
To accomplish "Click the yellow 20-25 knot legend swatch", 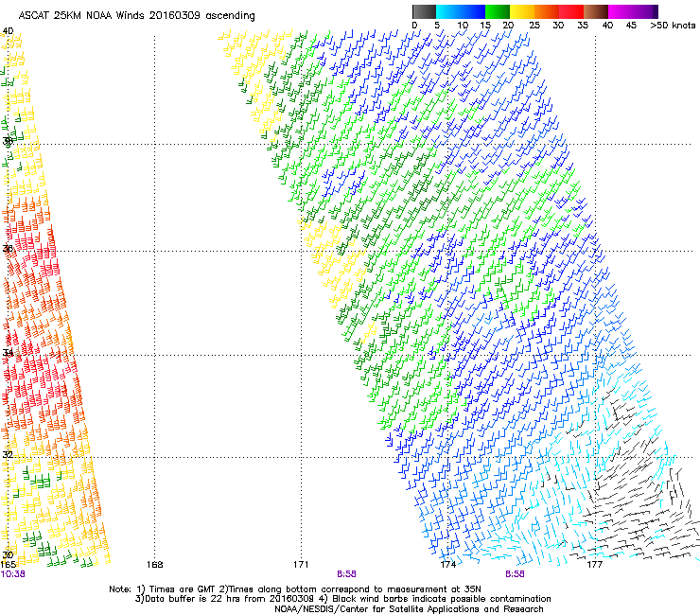I will click(x=522, y=11).
